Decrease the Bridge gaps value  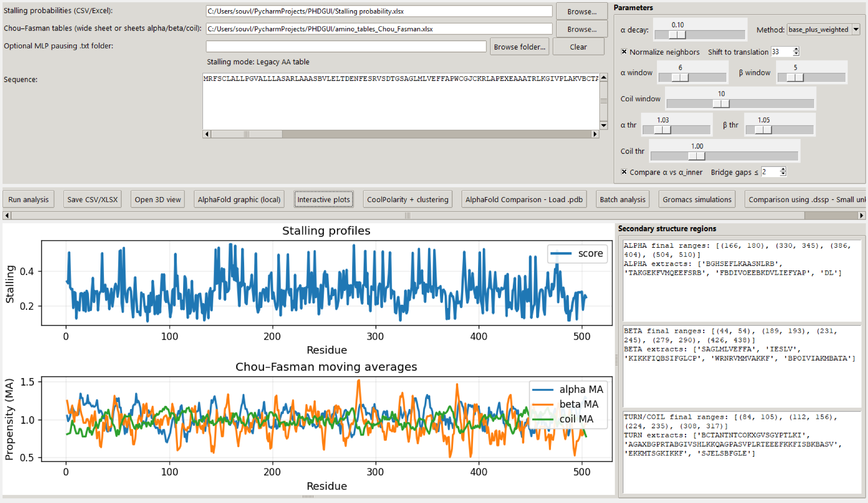pyautogui.click(x=782, y=174)
